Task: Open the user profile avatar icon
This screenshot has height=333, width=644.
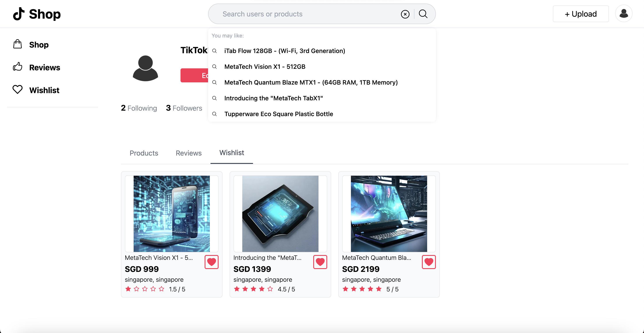Action: 623,14
